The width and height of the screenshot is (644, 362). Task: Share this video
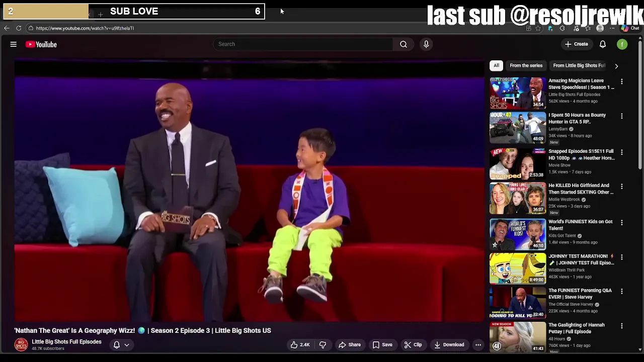(x=349, y=345)
